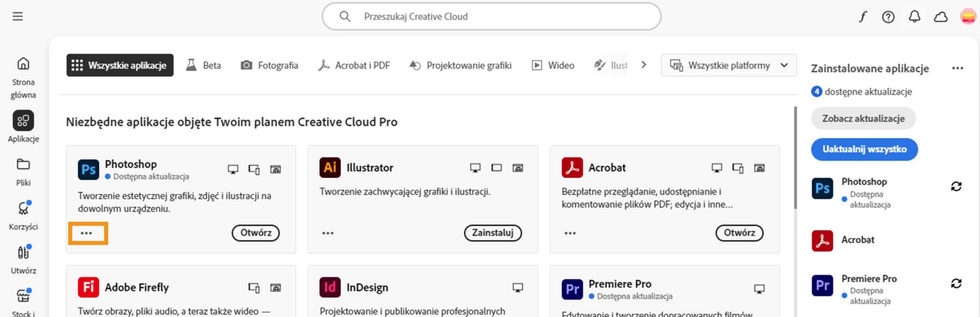Screen dimensions: 980x317
Task: Click Otwórz on the Acrobat card
Action: [739, 233]
